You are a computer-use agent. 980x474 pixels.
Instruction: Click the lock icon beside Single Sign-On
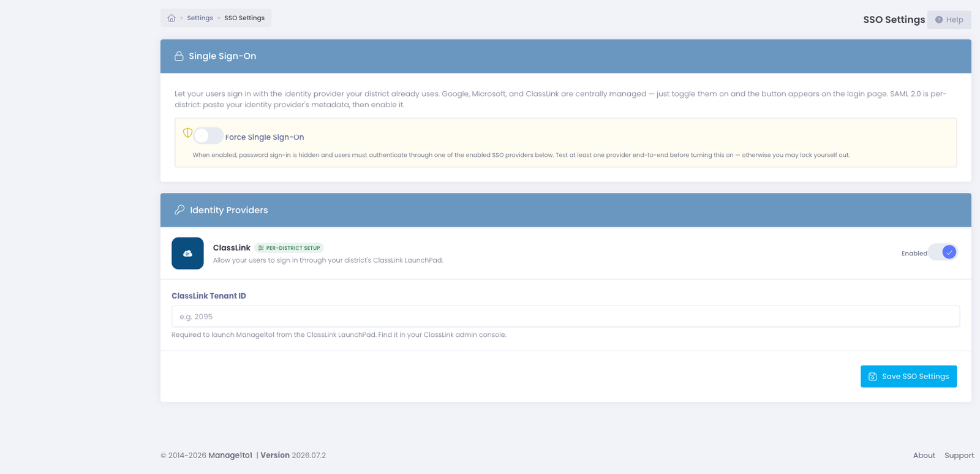coord(179,56)
